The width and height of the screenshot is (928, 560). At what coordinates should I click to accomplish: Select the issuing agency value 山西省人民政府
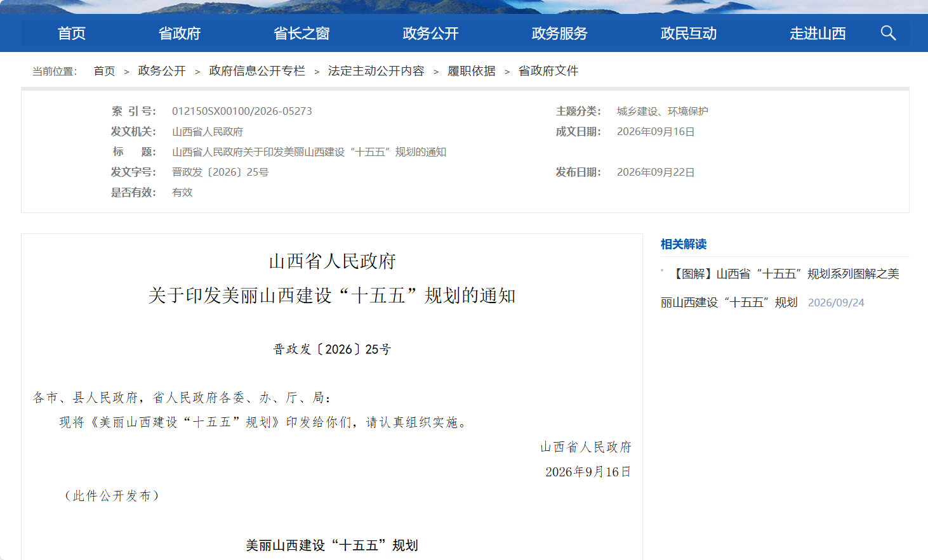click(x=208, y=131)
